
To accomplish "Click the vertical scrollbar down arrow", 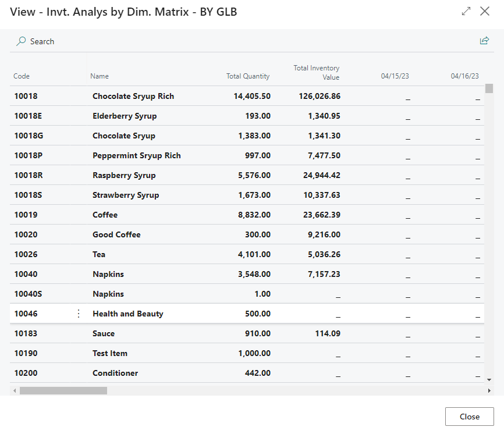I will (489, 379).
